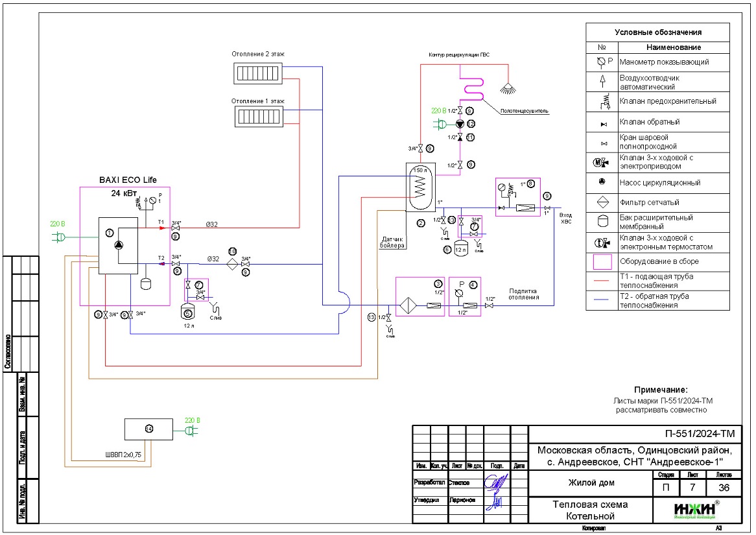Viewport: 756px width, 535px height.
Task: Select the controller box numbered 14
Action: click(148, 428)
